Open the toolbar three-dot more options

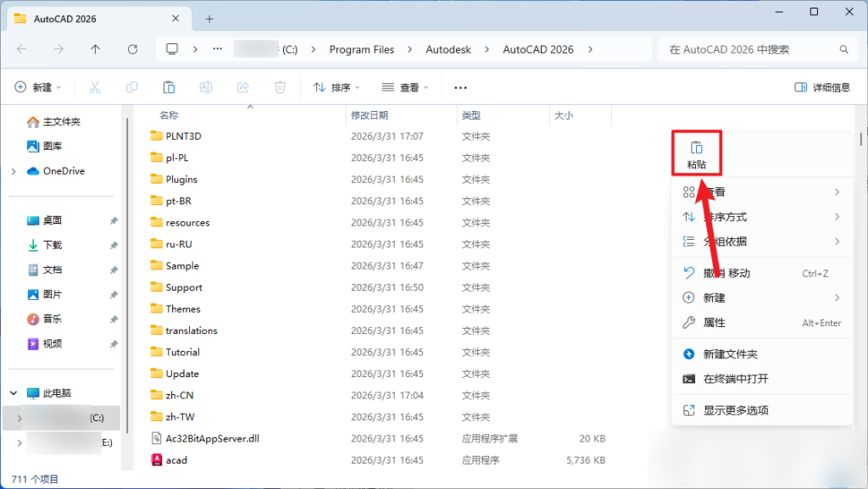[x=460, y=87]
